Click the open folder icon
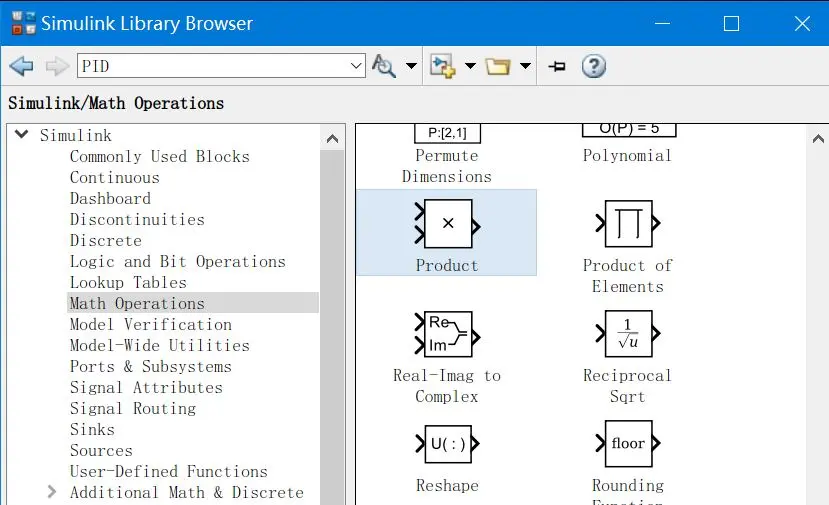This screenshot has height=505, width=829. (498, 67)
